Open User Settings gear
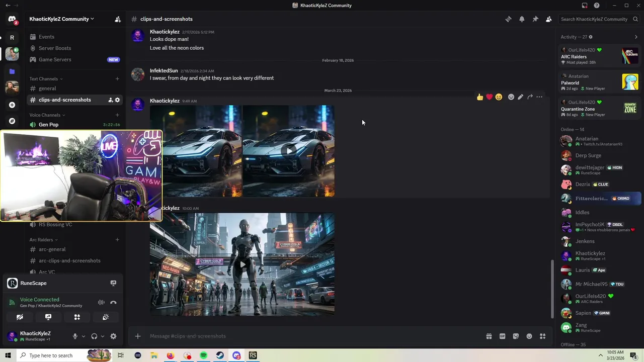The width and height of the screenshot is (644, 362). point(113,336)
